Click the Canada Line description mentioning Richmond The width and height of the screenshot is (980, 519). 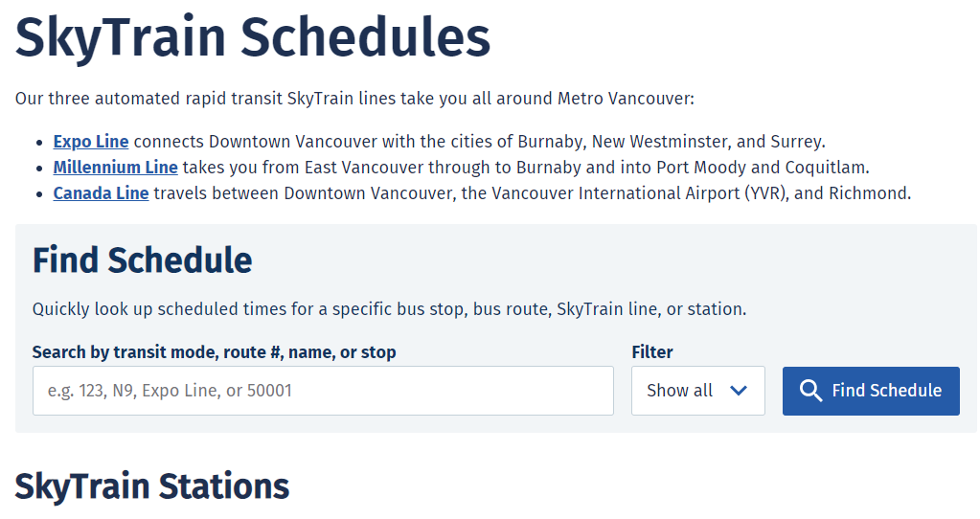[x=532, y=193]
